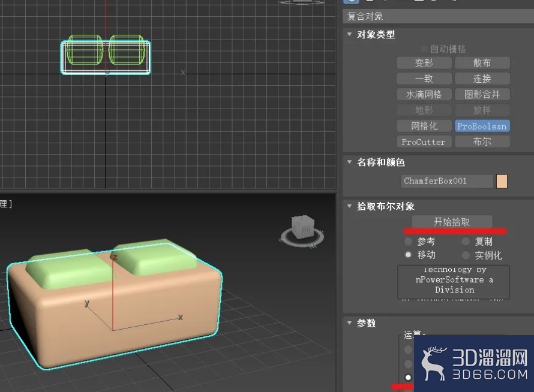Select the 参考 radio option

pyautogui.click(x=408, y=242)
